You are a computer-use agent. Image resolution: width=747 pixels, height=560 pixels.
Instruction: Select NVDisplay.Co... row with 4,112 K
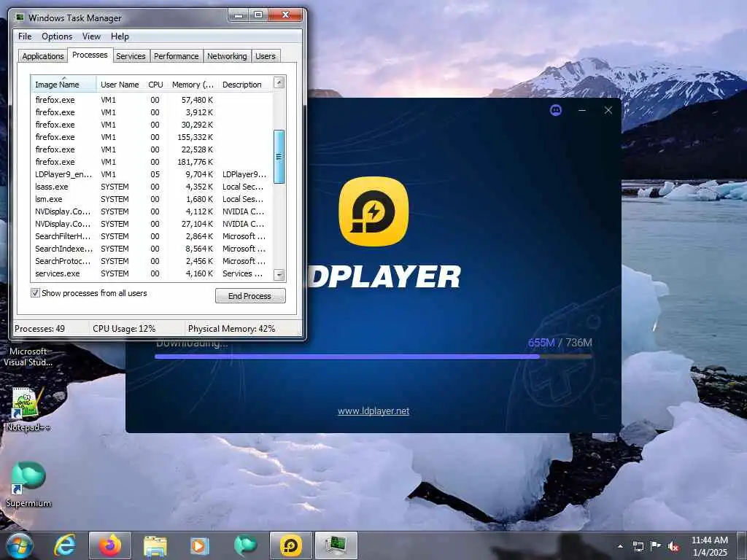tap(152, 211)
